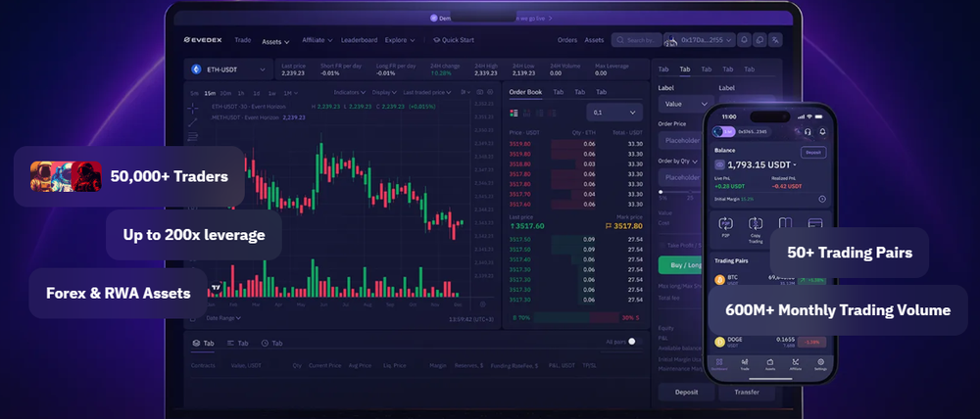Open Quick Start guide
This screenshot has width=980, height=419.
pyautogui.click(x=453, y=40)
